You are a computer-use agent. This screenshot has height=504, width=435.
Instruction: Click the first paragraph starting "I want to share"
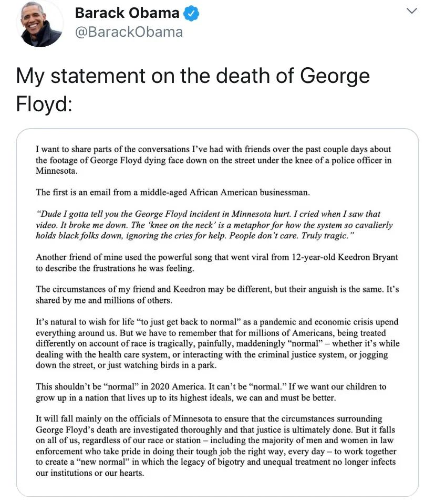tap(213, 160)
